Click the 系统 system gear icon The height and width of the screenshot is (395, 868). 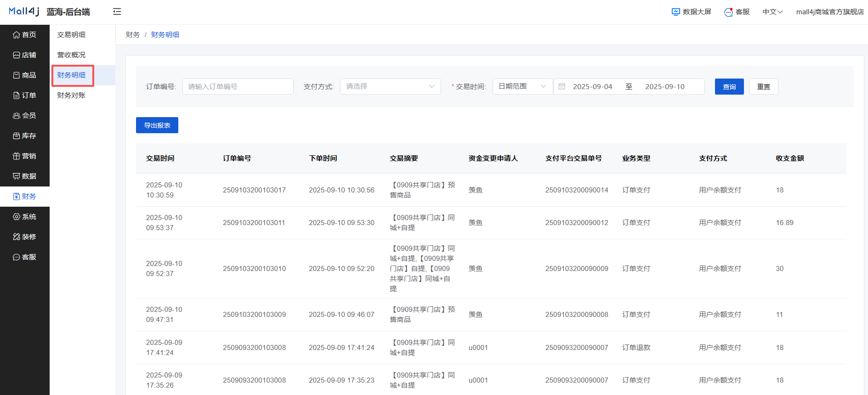(x=17, y=217)
